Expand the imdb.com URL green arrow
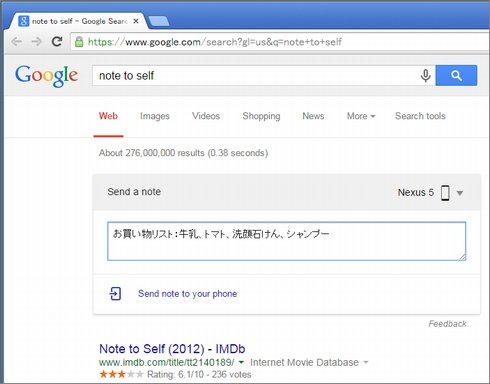490x384 pixels. click(241, 362)
